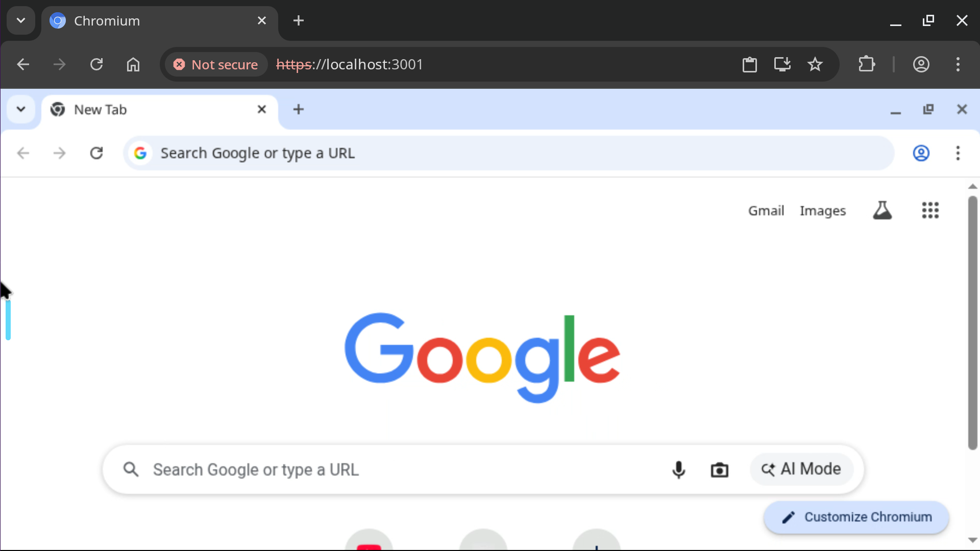
Task: Click the Customize Chromium button
Action: (x=856, y=517)
